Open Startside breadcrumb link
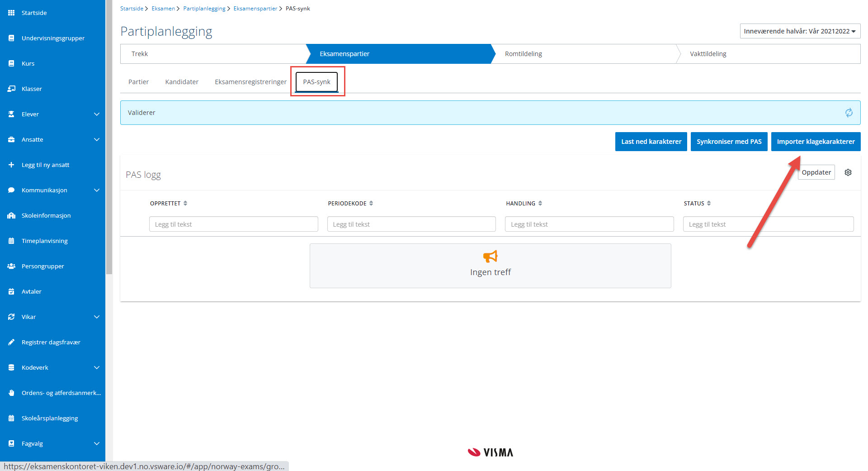The height and width of the screenshot is (471, 868). coord(132,9)
